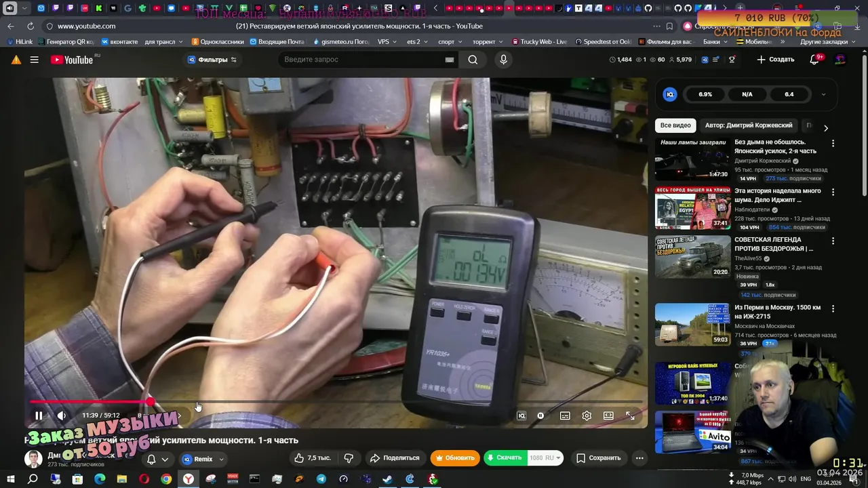Open Google Chrome from taskbar
The height and width of the screenshot is (488, 868).
166,479
